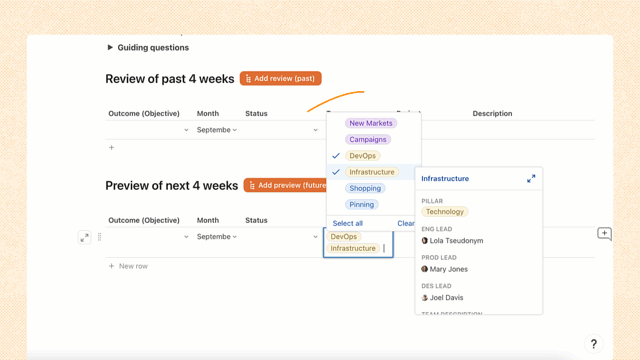
Task: Add a comment using the bubble icon
Action: click(604, 233)
